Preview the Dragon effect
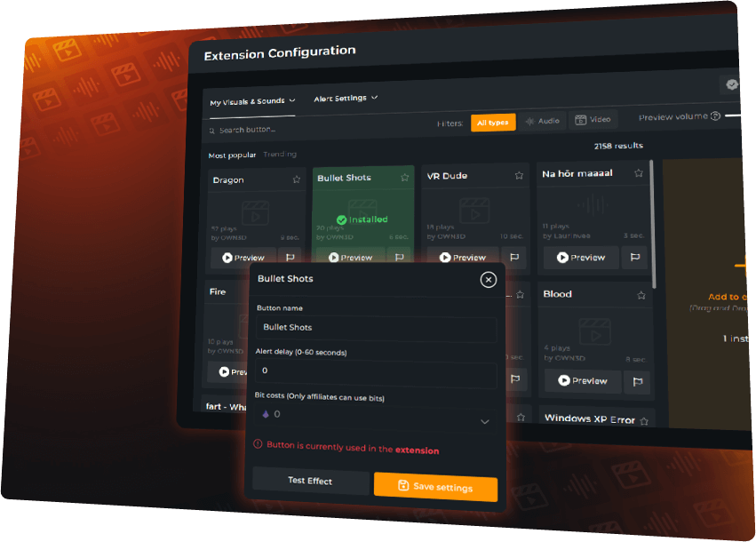The height and width of the screenshot is (542, 756). tap(243, 258)
